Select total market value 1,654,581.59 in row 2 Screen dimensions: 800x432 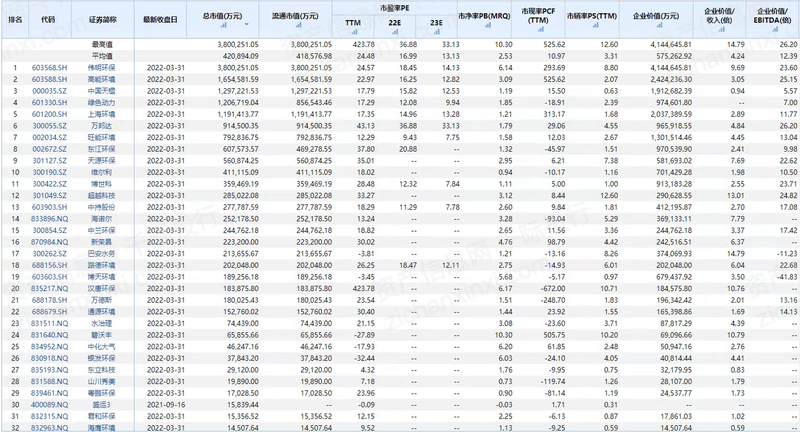pyautogui.click(x=238, y=79)
